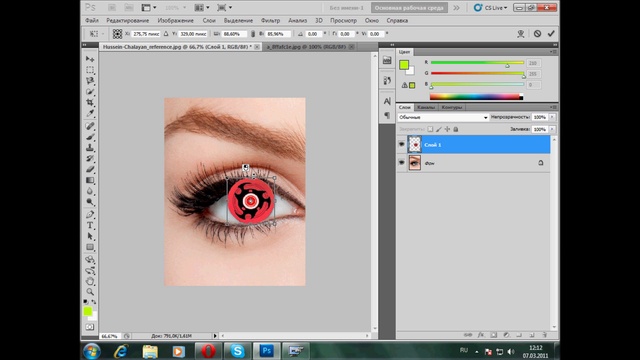Select the Quick Selection tool
Image resolution: width=640 pixels, height=360 pixels.
(90, 91)
